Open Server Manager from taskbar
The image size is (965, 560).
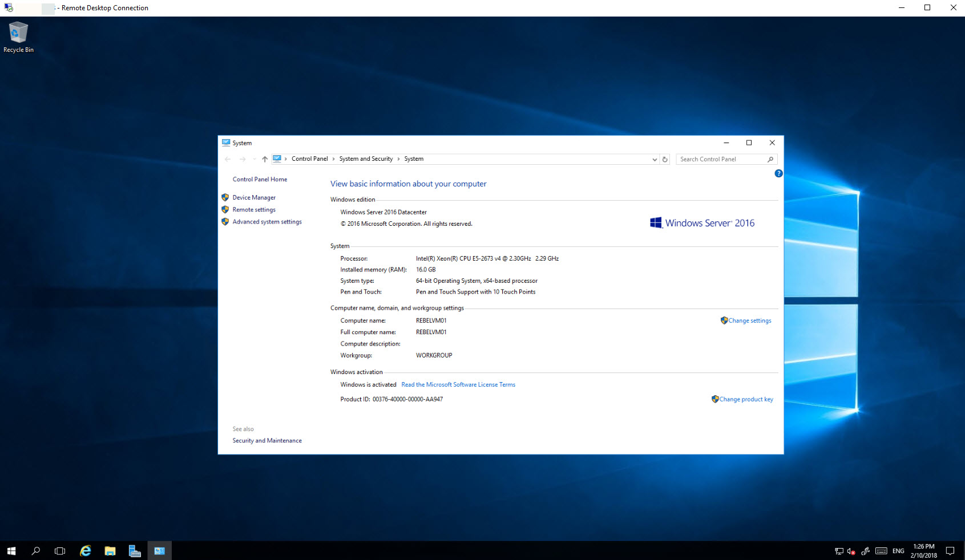tap(135, 551)
